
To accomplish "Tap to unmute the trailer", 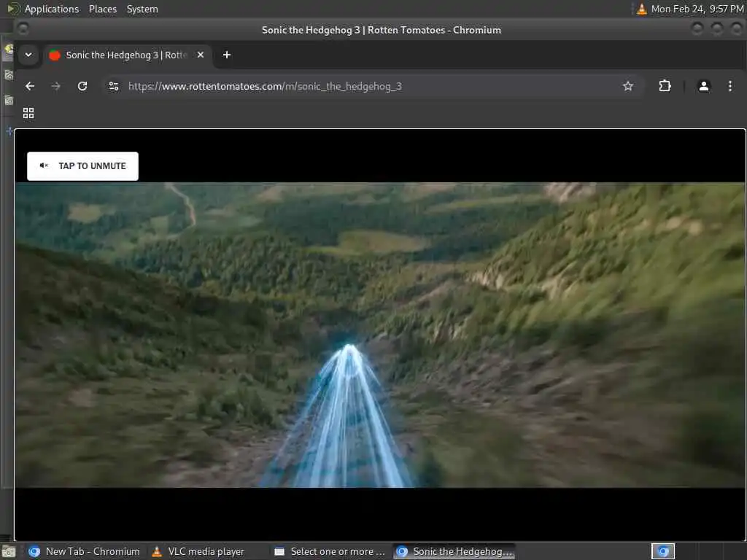I will [83, 166].
